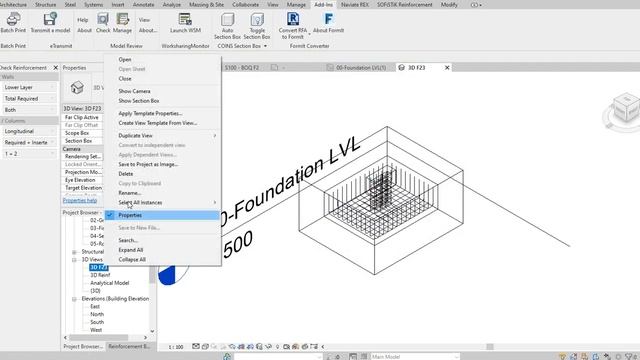Collapse the Elevations (Building Elevation) node
The width and height of the screenshot is (640, 360).
point(74,299)
